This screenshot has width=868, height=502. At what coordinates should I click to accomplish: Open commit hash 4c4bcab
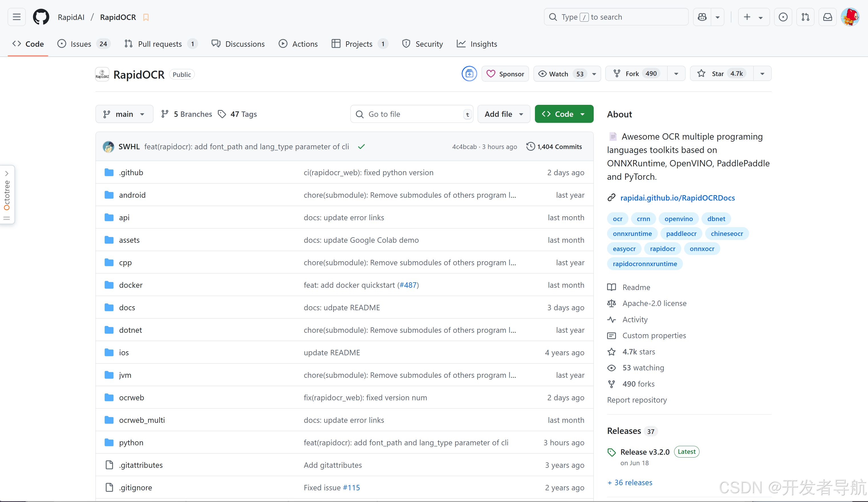pos(464,146)
